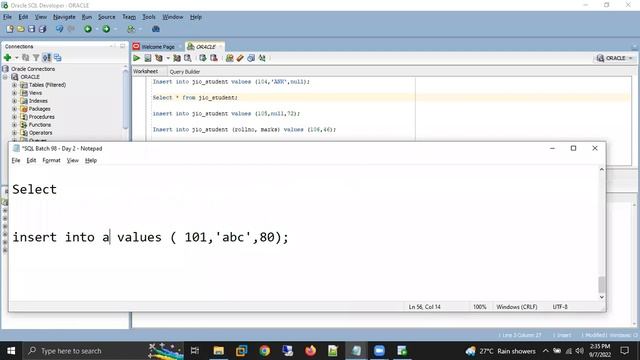640x360 pixels.
Task: Add a new connection with green plus
Action: (7, 58)
